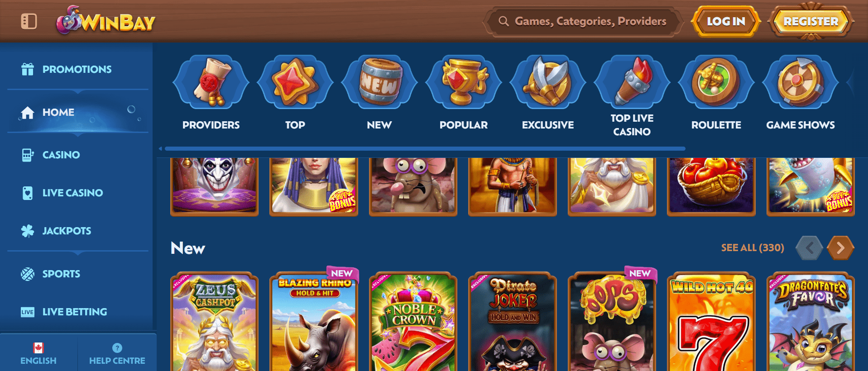Open Live Casino sidebar item

77,193
